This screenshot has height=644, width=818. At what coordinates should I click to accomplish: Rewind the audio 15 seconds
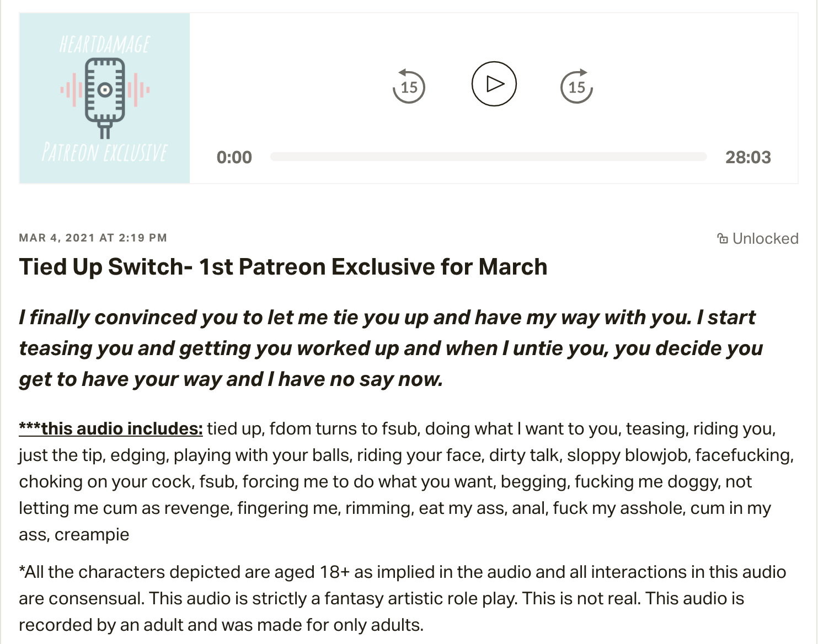pos(409,87)
